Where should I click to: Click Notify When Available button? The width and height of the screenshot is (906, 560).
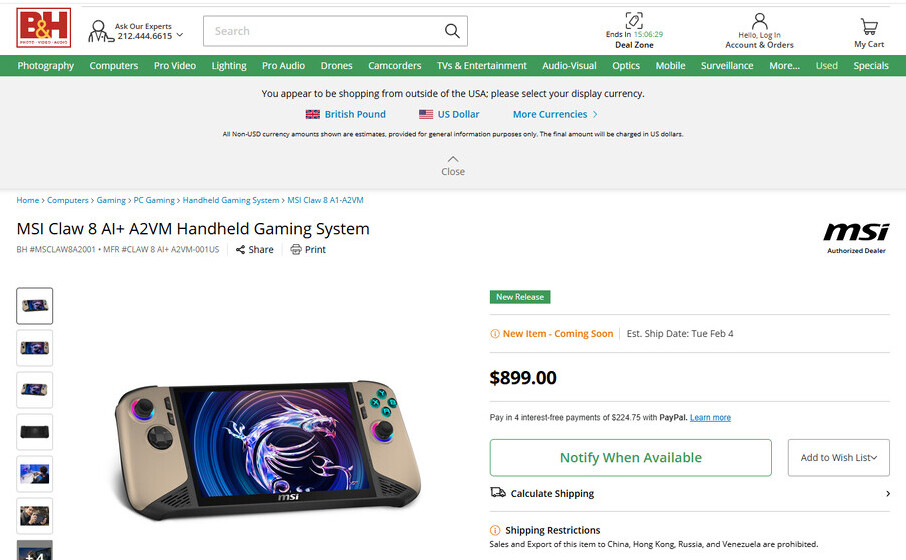point(630,458)
